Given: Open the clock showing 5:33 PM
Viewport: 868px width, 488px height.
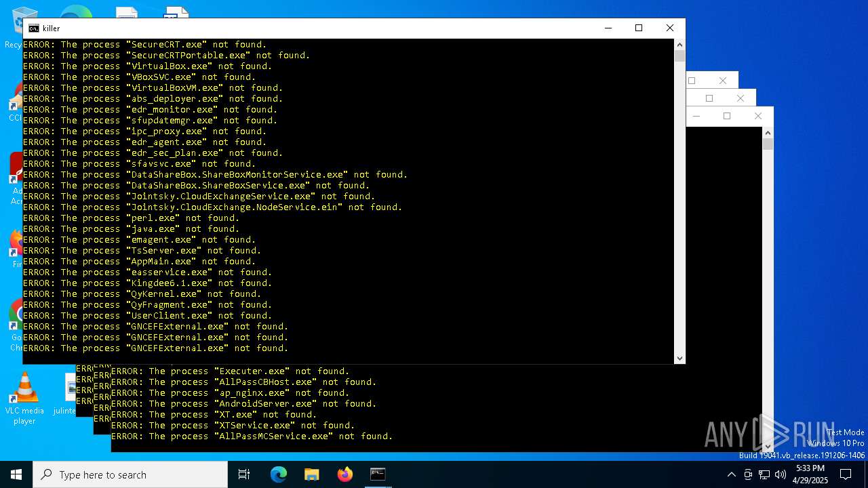Looking at the screenshot, I should coord(810,474).
